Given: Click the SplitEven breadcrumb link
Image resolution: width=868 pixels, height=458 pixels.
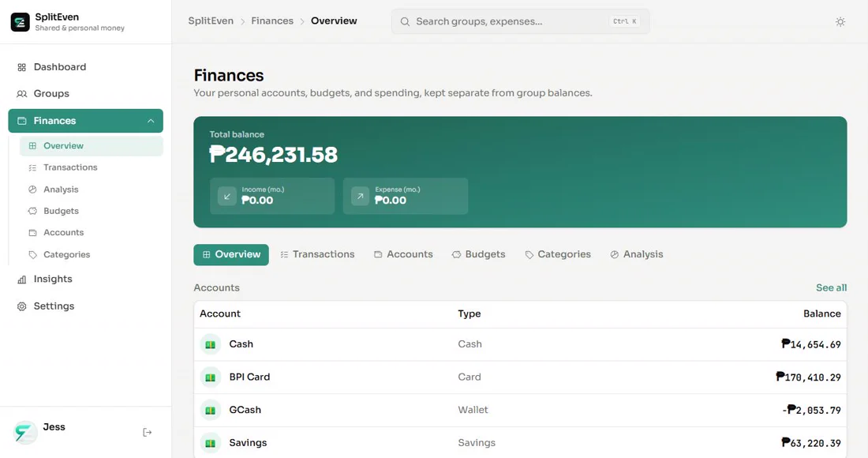Looking at the screenshot, I should click(211, 21).
